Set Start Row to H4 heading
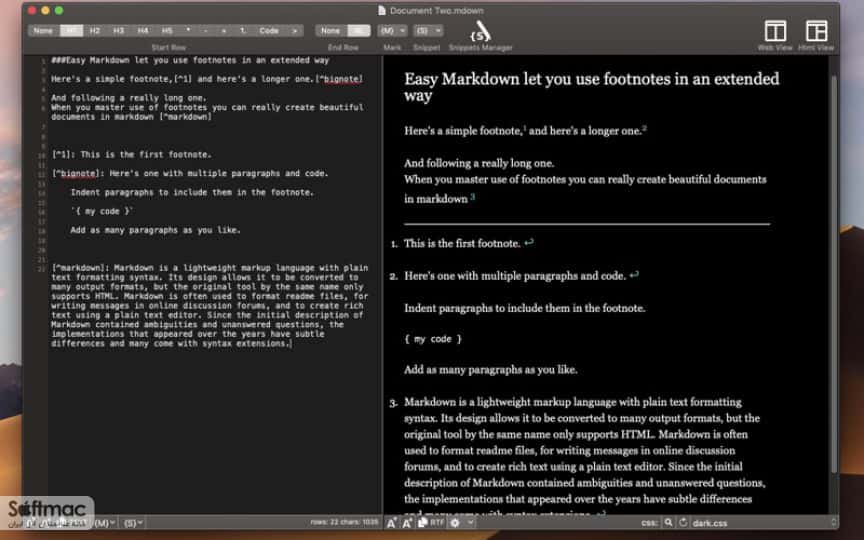 pos(143,31)
